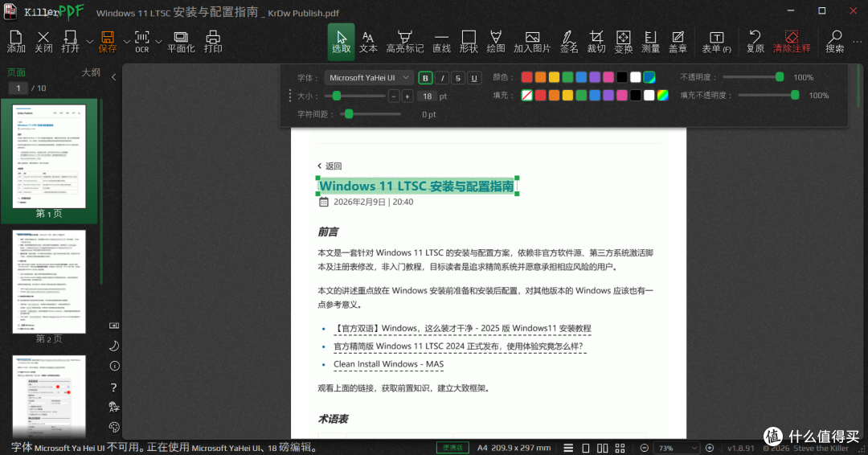
Task: Select the 选取 (Select) cursor tool
Action: coord(341,42)
